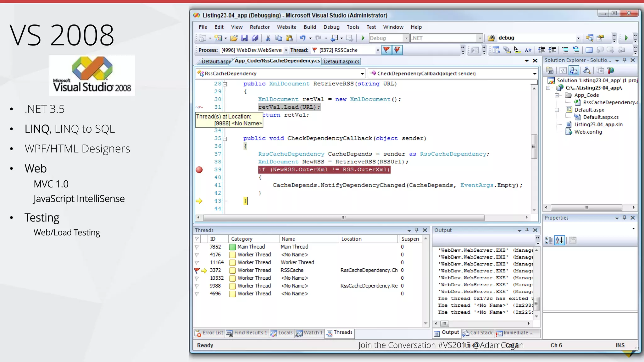The image size is (644, 362).
Task: Switch to the Call Stack tab
Action: [x=478, y=333]
